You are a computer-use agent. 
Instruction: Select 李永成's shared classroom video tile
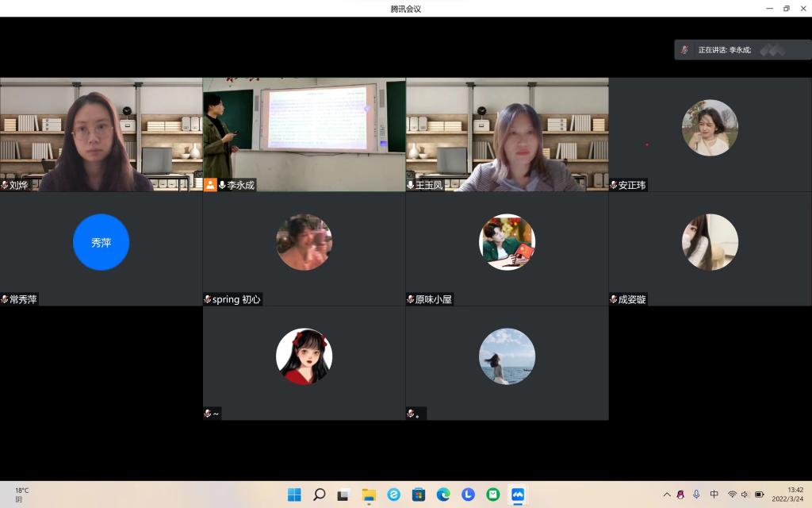click(304, 127)
